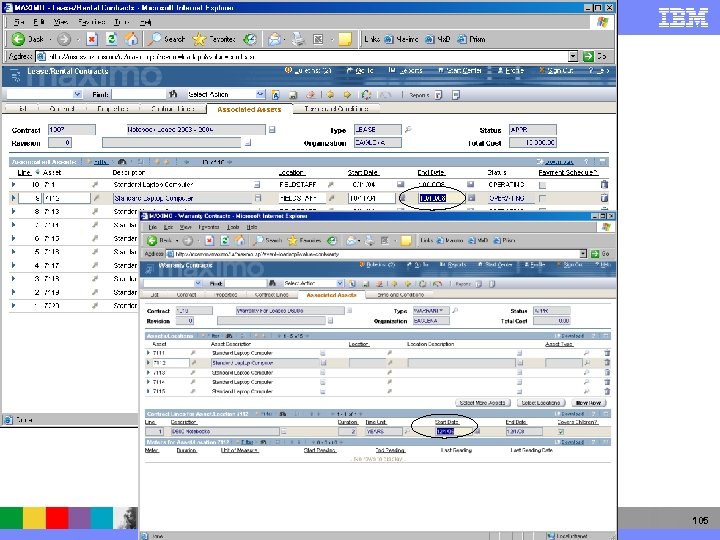Open address bar dropdown in Warranty Contracts window
This screenshot has width=720, height=540.
coord(583,254)
